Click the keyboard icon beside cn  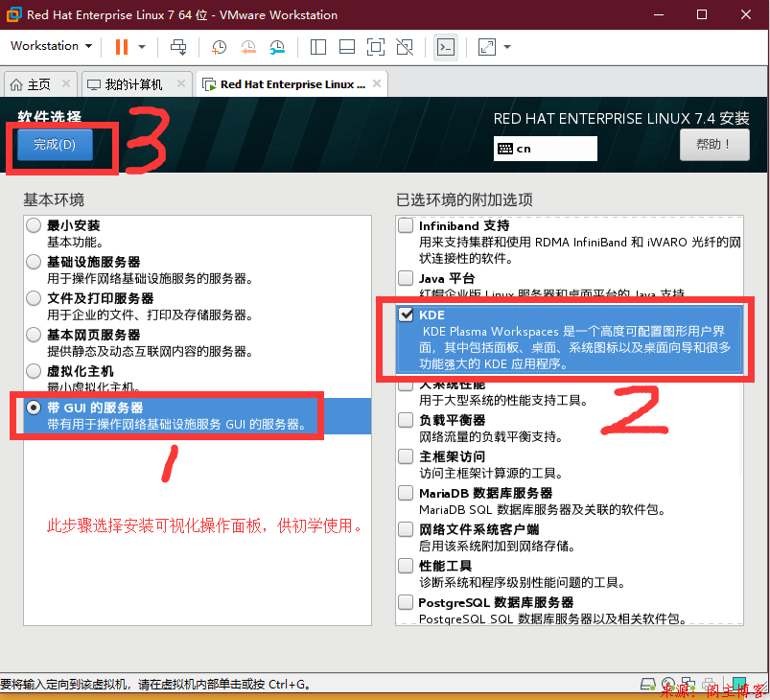coord(505,149)
